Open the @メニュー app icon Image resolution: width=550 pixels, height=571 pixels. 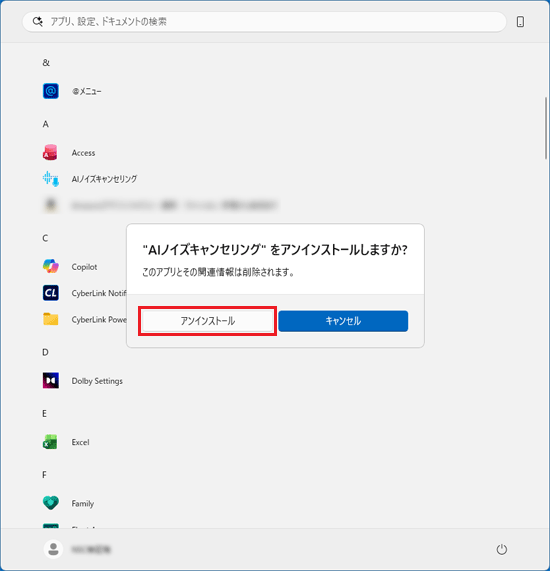pos(51,91)
